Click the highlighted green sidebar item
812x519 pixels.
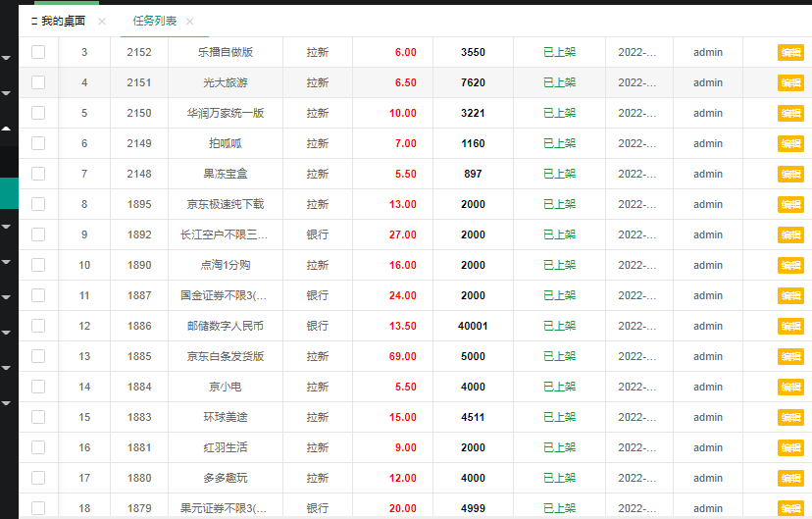point(8,193)
